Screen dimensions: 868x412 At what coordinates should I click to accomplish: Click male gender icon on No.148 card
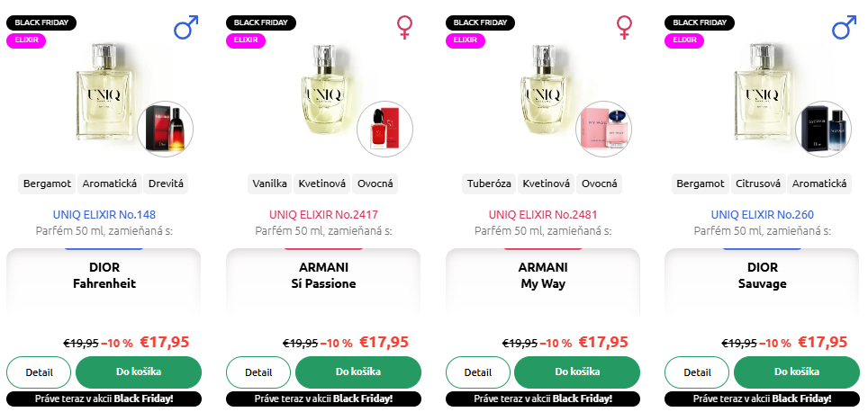coord(186,27)
